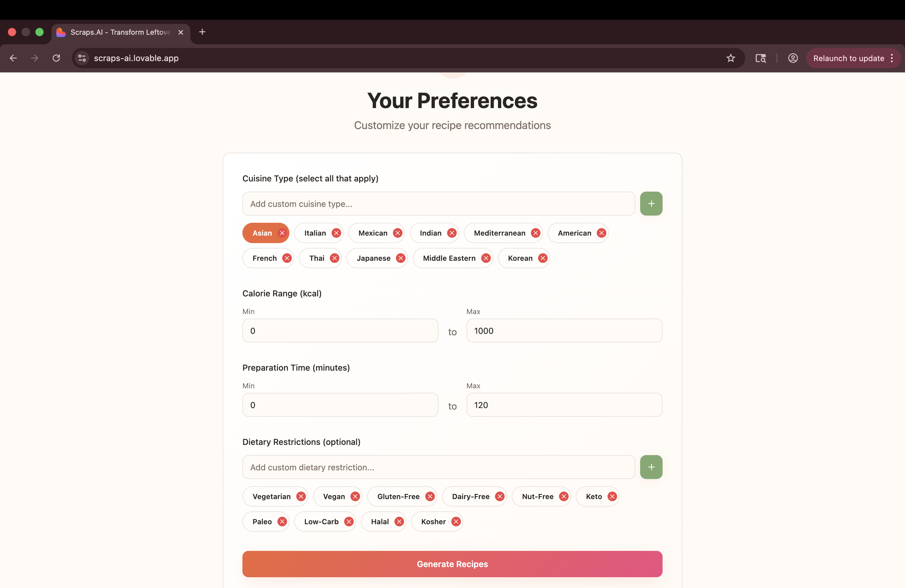The image size is (905, 588).
Task: Delete the Korean cuisine tag via its X
Action: 543,258
